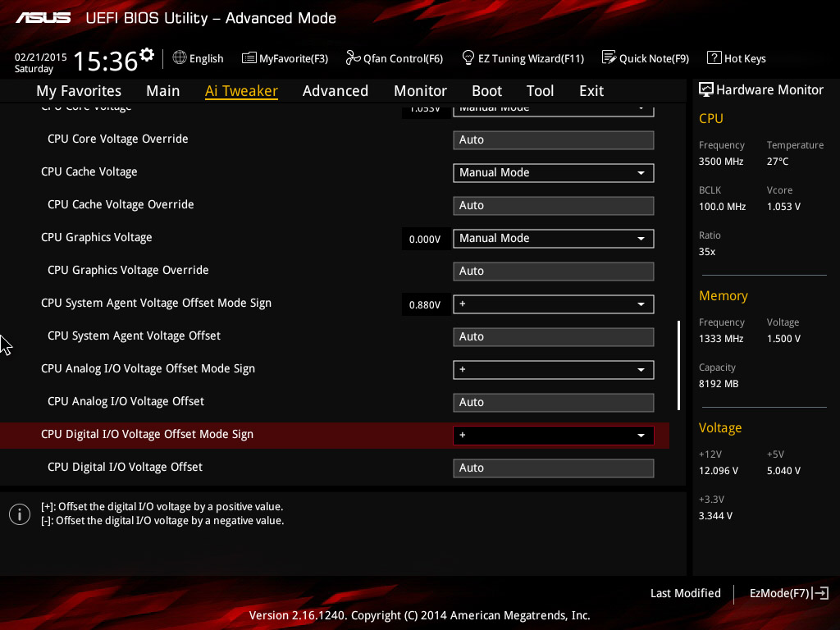Click the 1.500 V memory voltage value

[x=783, y=339]
